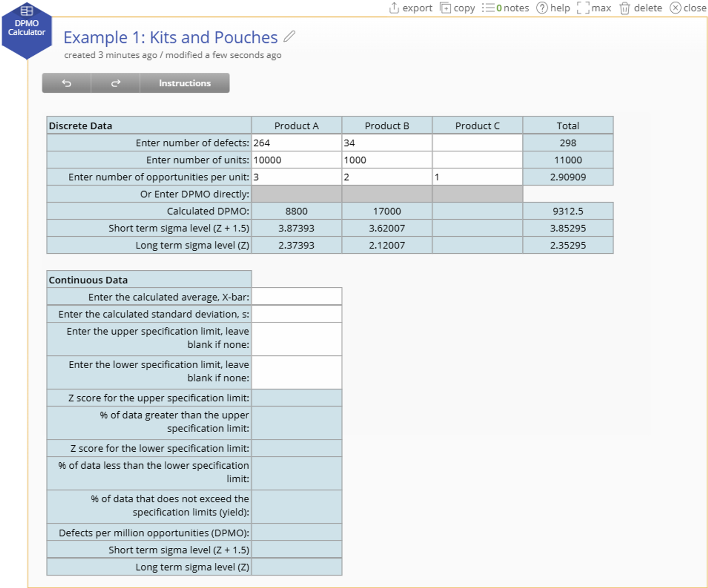Click empty Product C units field
The width and height of the screenshot is (708, 588).
[x=477, y=160]
